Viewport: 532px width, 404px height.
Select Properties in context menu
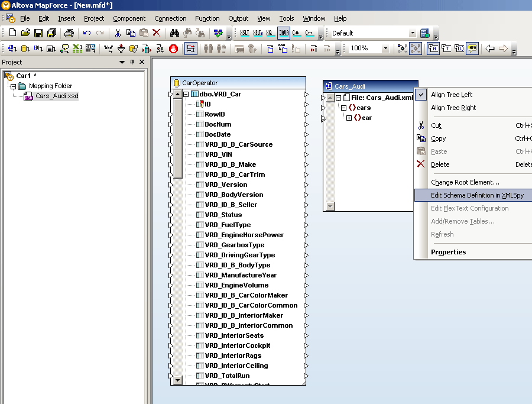[x=473, y=252]
